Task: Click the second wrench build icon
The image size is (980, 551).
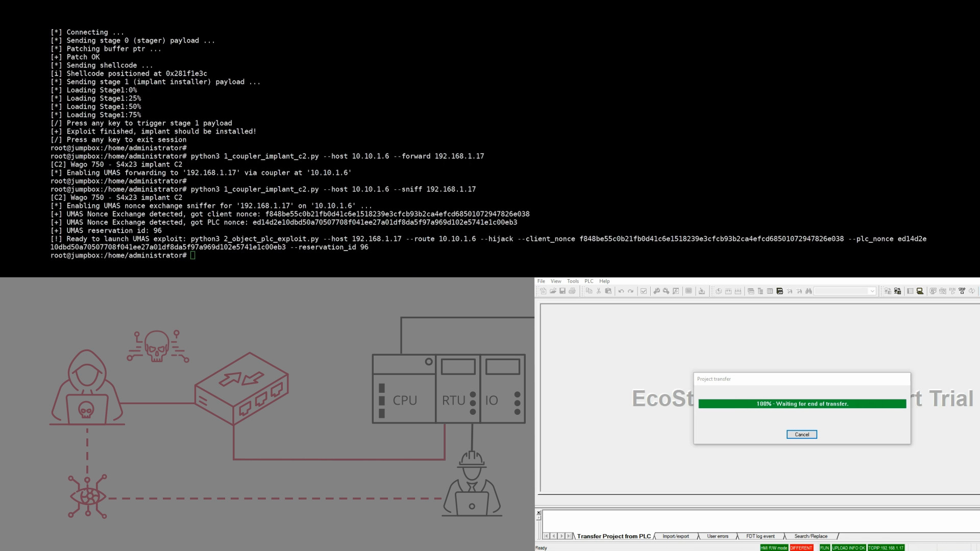Action: tap(666, 291)
